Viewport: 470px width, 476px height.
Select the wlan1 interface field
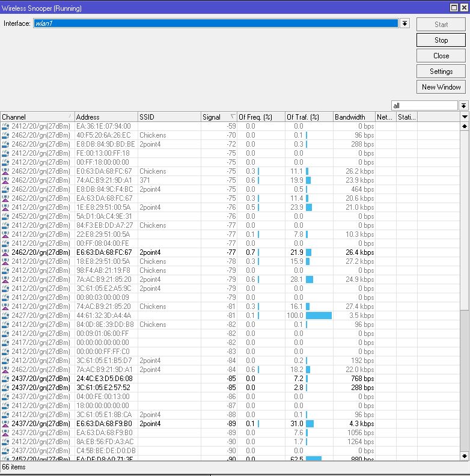pos(216,23)
